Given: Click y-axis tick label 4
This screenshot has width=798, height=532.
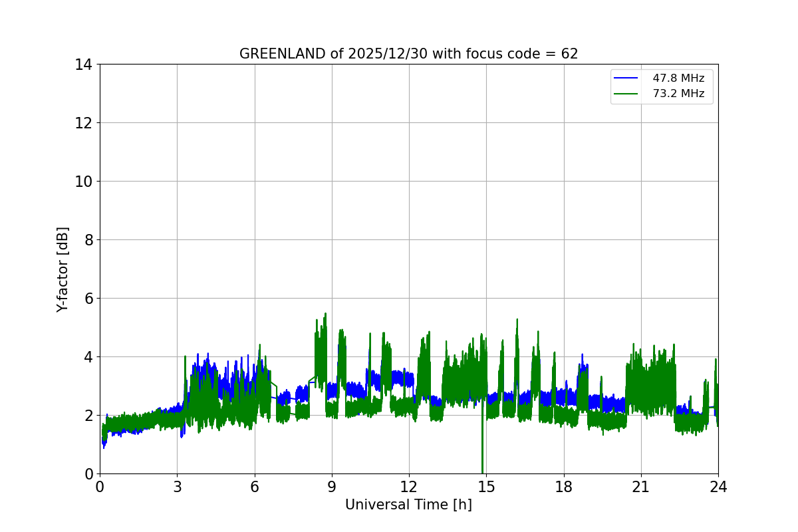Looking at the screenshot, I should [x=87, y=357].
